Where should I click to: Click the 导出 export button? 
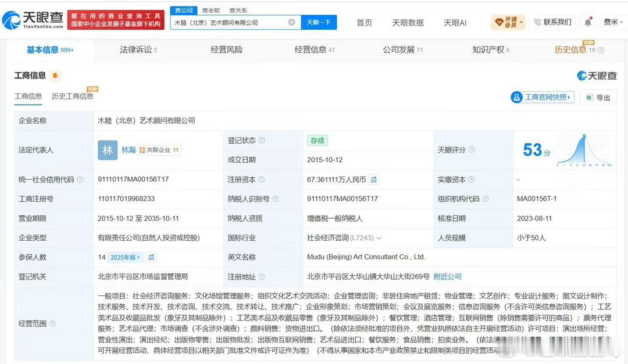598,98
